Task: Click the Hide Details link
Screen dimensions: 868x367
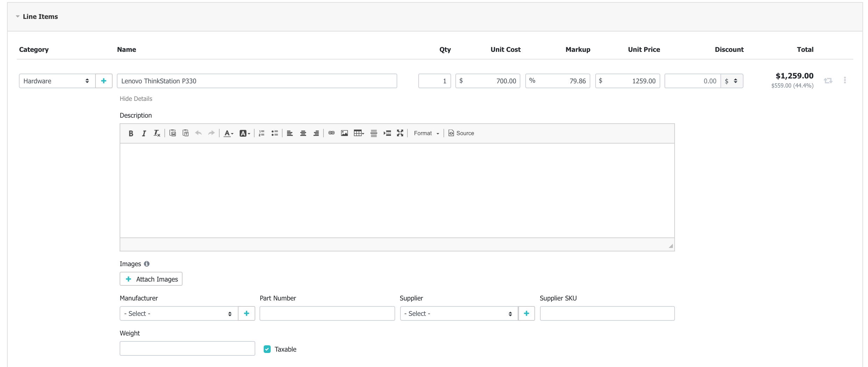Action: 136,99
